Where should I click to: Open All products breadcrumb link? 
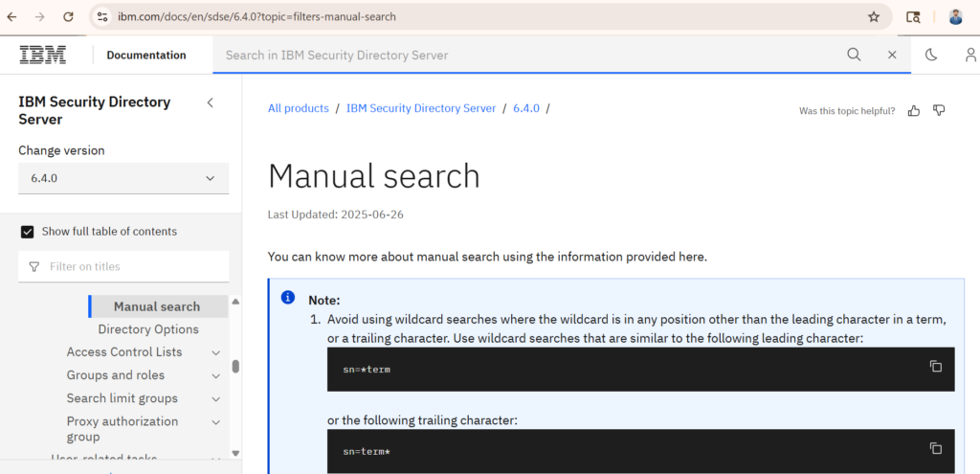click(x=299, y=108)
